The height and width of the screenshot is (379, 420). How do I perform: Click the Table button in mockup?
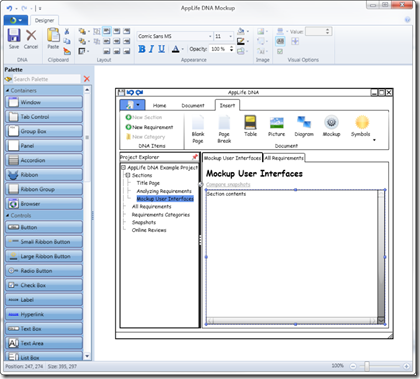pyautogui.click(x=250, y=126)
